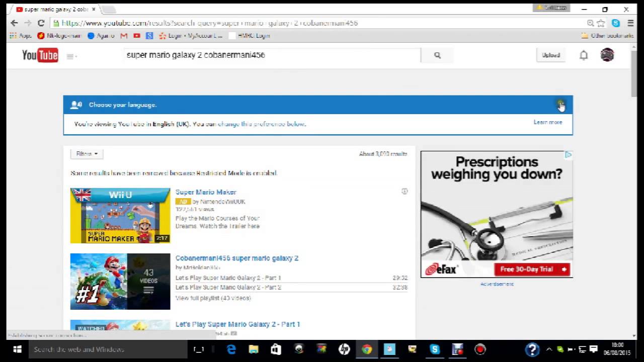Switch to Chrome on taskbar
This screenshot has width=644, height=362.
point(367,349)
